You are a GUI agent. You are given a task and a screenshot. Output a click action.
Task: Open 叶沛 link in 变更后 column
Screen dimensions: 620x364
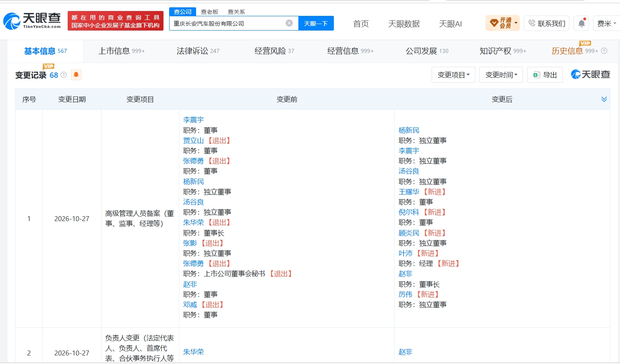pos(406,253)
